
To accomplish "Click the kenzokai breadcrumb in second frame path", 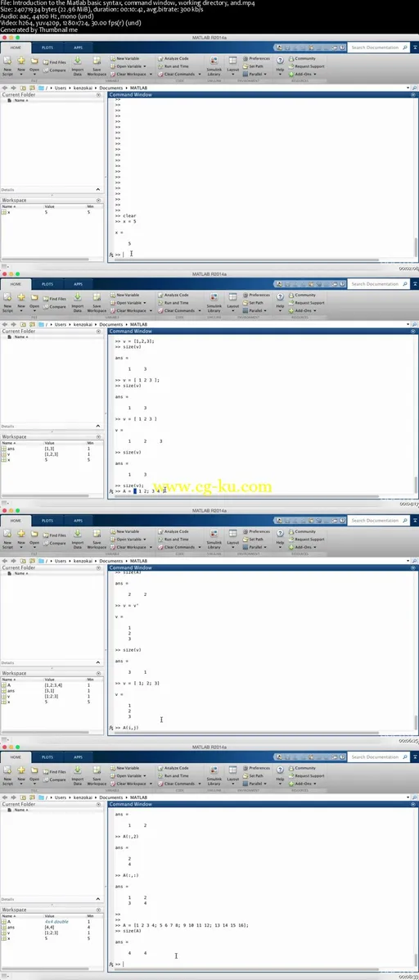I will pos(83,325).
